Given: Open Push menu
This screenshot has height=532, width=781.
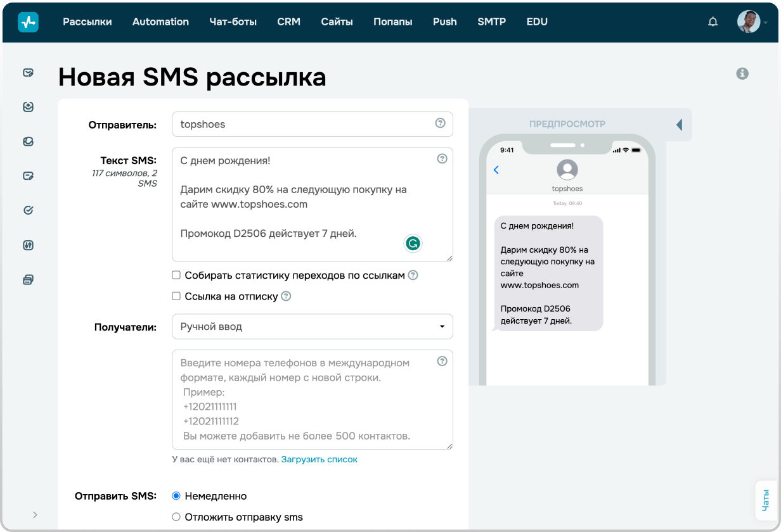Looking at the screenshot, I should tap(445, 22).
